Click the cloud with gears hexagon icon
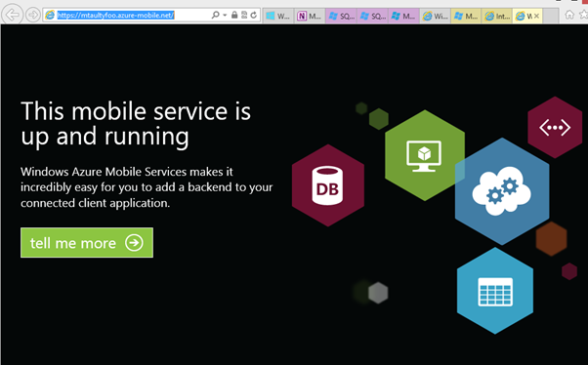This screenshot has width=588, height=365. click(x=502, y=191)
